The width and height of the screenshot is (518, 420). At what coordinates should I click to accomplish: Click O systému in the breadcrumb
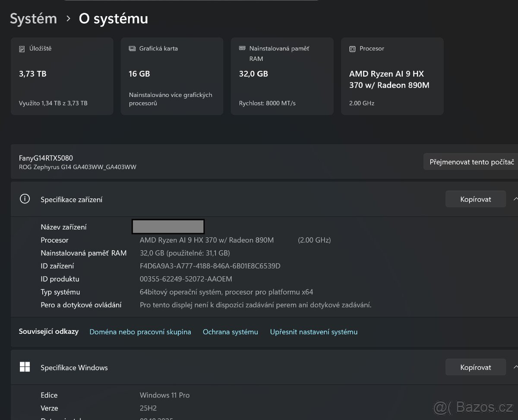113,18
